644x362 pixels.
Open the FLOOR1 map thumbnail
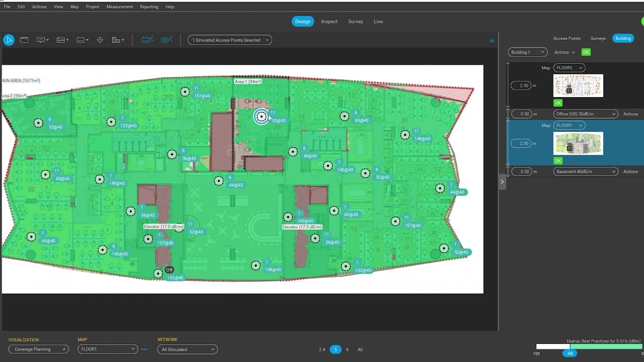[579, 143]
